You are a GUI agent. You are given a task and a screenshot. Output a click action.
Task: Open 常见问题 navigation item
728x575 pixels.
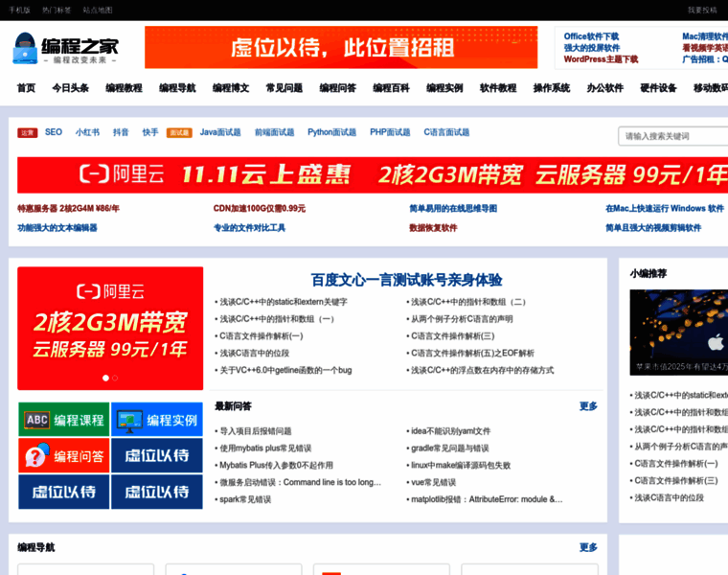[284, 88]
